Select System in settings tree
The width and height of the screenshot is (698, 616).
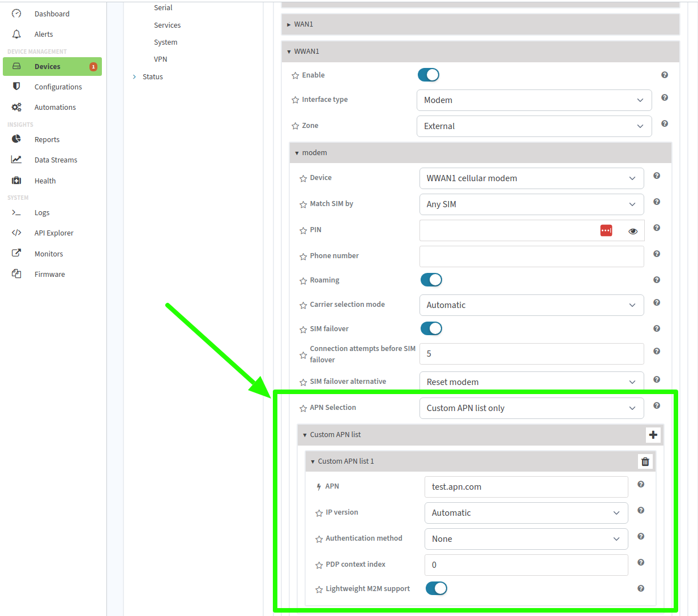click(165, 42)
